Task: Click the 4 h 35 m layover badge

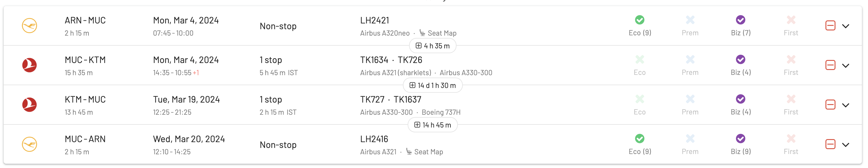Action: pos(433,46)
